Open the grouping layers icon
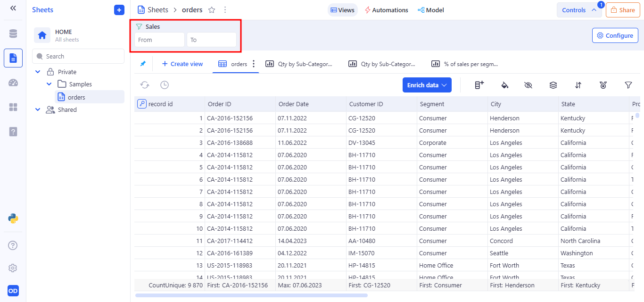The image size is (644, 302). pos(553,85)
